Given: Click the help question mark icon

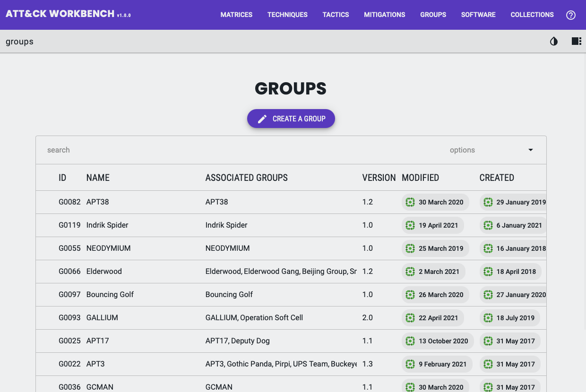Looking at the screenshot, I should [571, 15].
